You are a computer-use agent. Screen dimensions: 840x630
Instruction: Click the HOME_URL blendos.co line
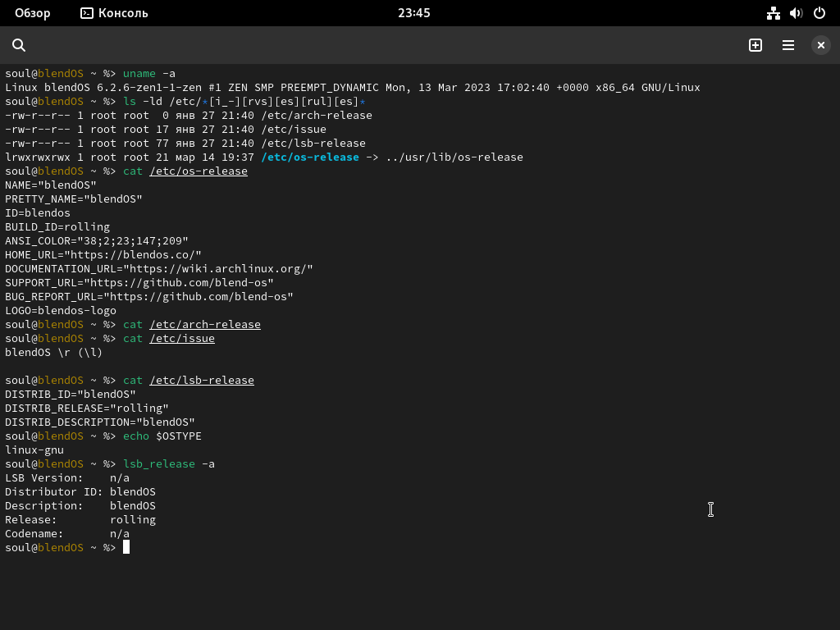[x=103, y=254]
